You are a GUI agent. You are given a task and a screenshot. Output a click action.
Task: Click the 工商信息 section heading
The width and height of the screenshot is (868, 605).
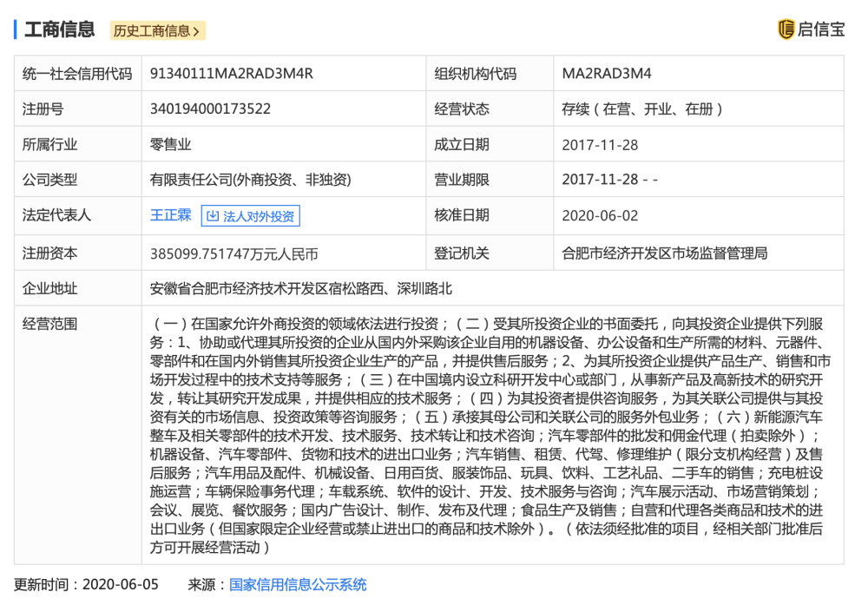pyautogui.click(x=60, y=30)
